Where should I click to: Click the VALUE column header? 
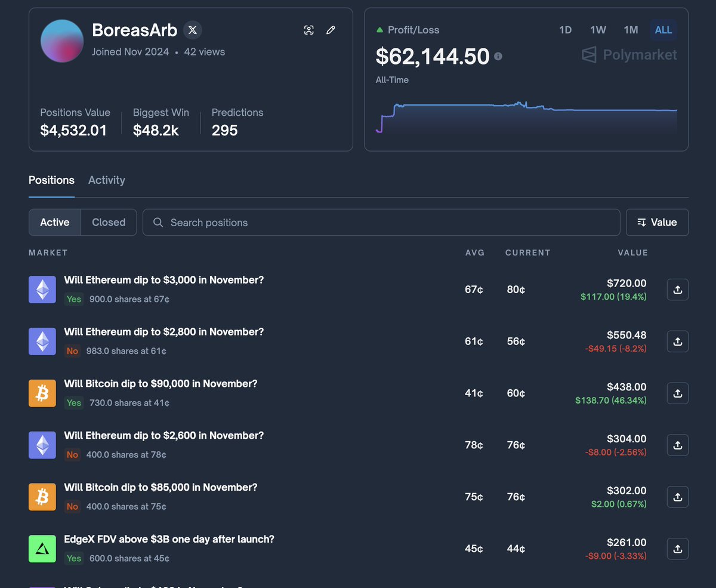click(632, 253)
